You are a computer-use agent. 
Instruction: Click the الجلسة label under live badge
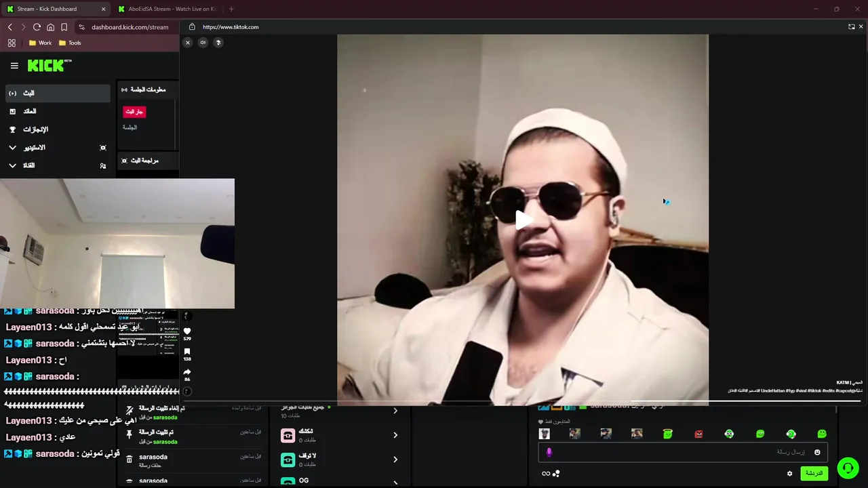pyautogui.click(x=130, y=127)
